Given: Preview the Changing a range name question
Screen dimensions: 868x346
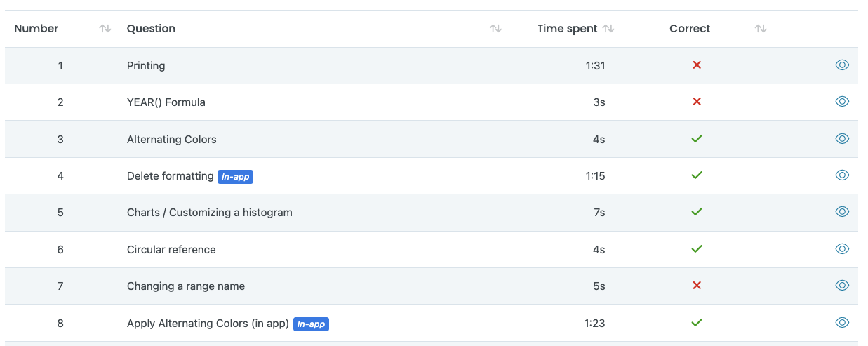Looking at the screenshot, I should click(x=842, y=286).
